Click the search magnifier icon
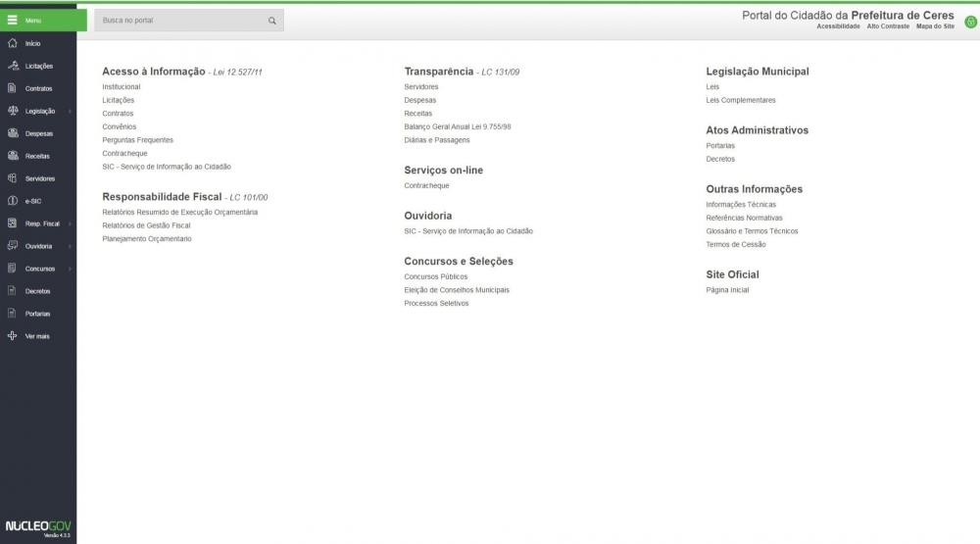980x544 pixels. click(x=271, y=21)
